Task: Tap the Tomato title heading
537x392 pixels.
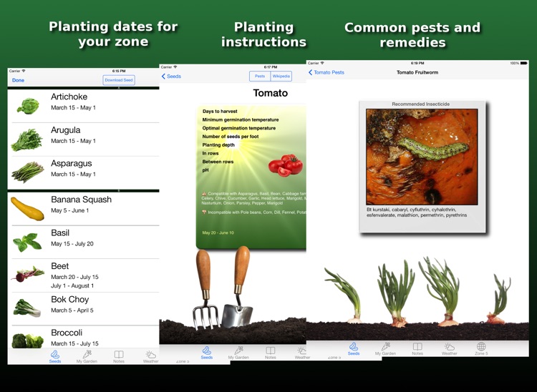Action: pyautogui.click(x=270, y=93)
